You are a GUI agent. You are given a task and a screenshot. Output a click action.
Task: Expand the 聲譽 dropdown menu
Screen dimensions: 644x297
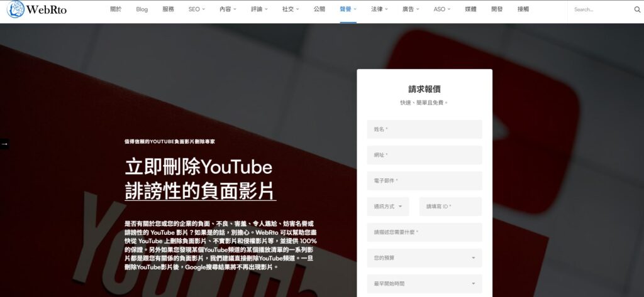(348, 9)
